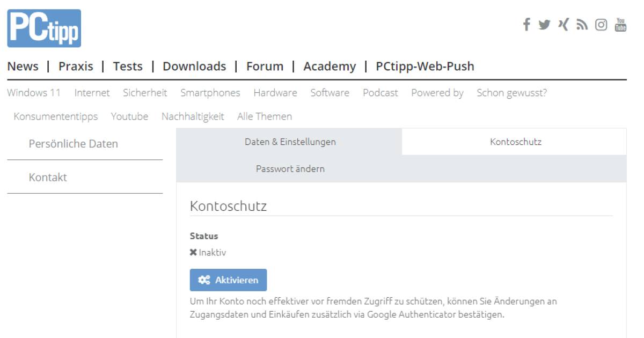The image size is (644, 338).
Task: Switch to the Passwort ändern tab
Action: 290,168
